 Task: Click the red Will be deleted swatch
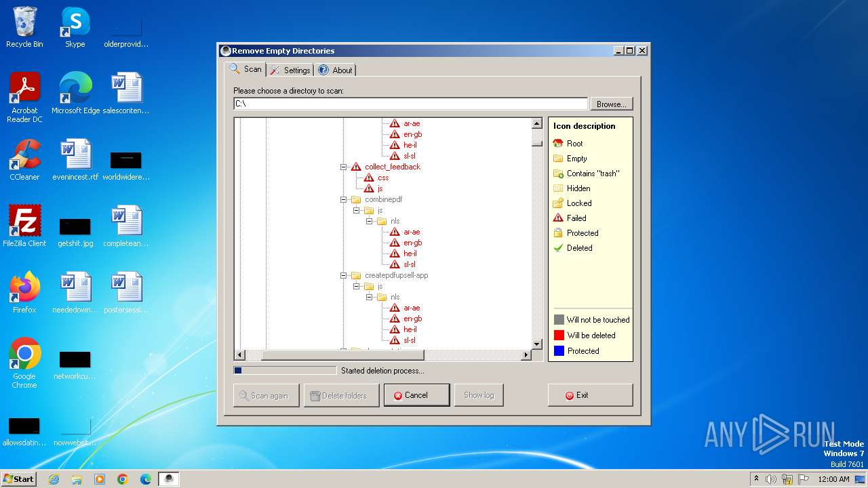(559, 335)
